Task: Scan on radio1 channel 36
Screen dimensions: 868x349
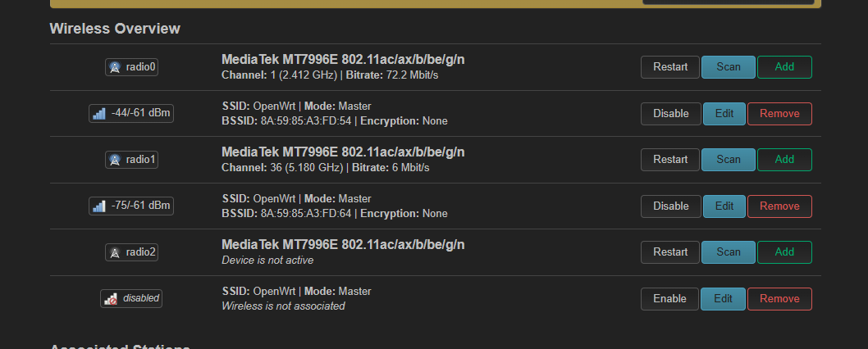Action: (729, 159)
